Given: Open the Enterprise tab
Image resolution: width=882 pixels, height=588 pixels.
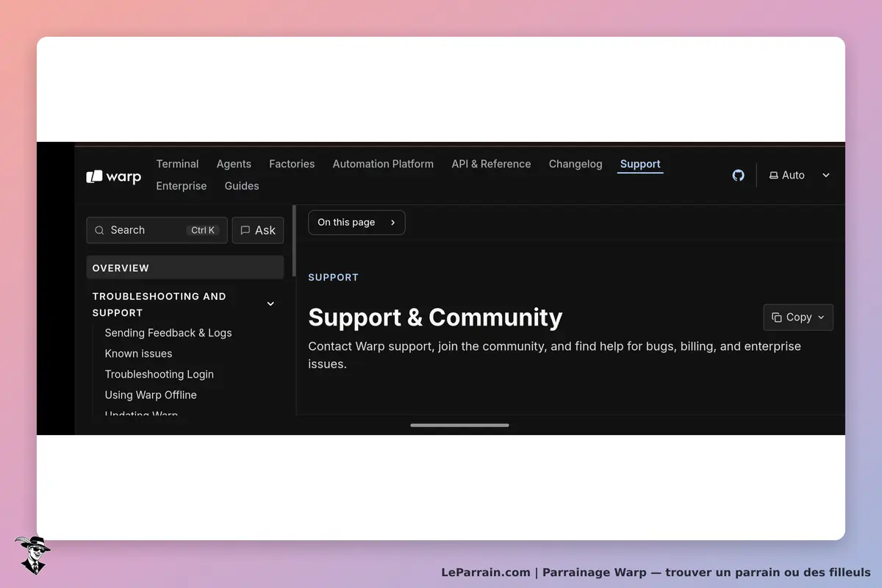Looking at the screenshot, I should [x=182, y=186].
